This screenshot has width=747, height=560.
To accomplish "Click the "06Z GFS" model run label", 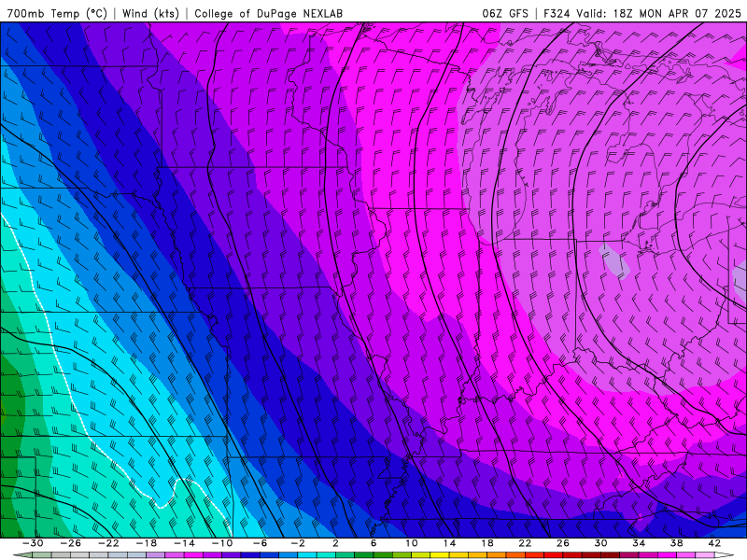I will (505, 13).
